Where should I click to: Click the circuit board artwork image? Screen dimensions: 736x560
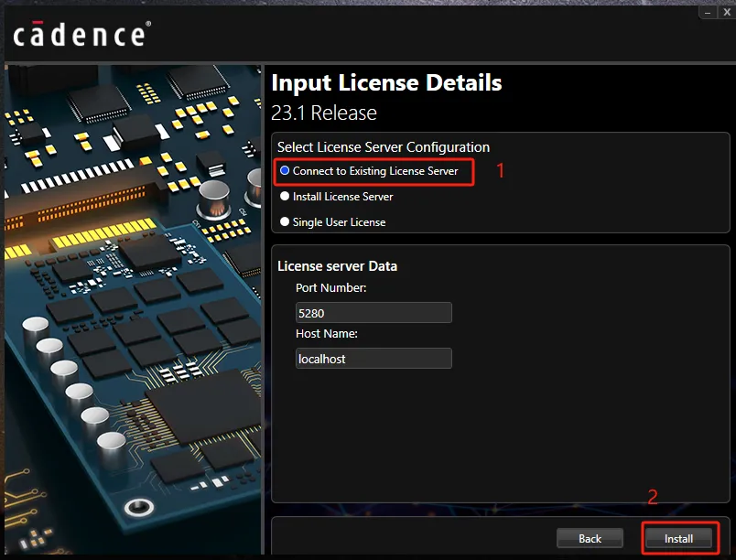[x=133, y=309]
